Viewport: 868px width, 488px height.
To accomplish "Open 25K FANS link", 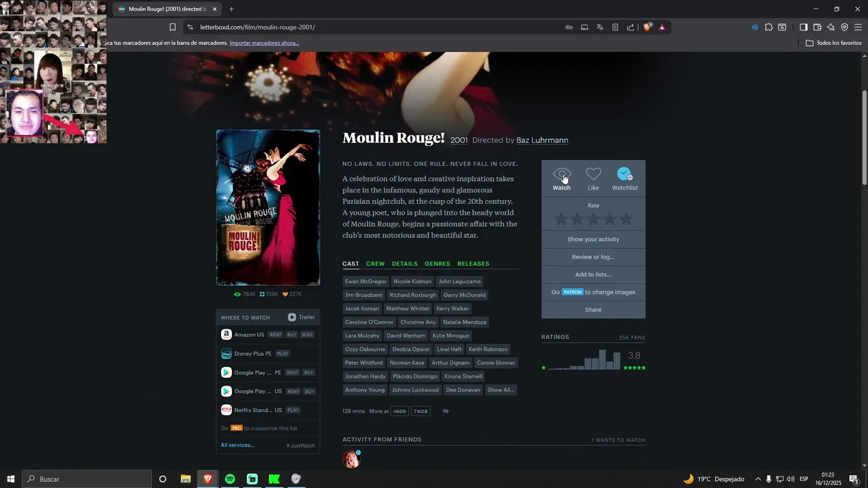I will tap(632, 338).
